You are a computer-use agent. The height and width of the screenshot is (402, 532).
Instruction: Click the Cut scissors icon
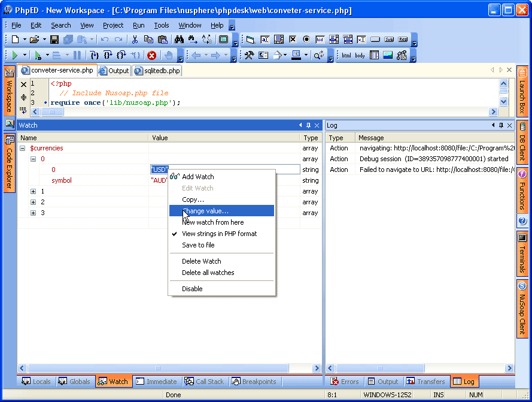(x=135, y=40)
